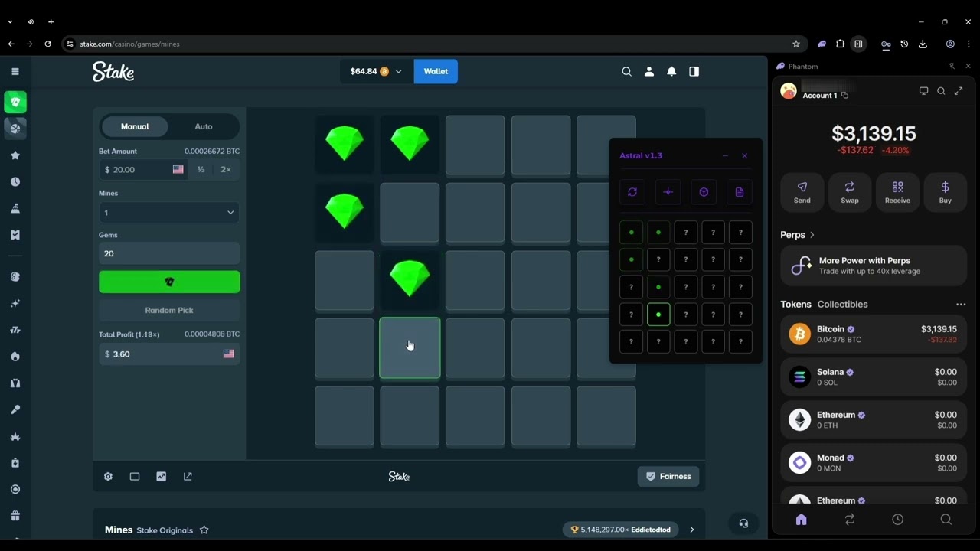Viewport: 980px width, 551px height.
Task: Open Tokens three-dot options menu
Action: coord(961,305)
